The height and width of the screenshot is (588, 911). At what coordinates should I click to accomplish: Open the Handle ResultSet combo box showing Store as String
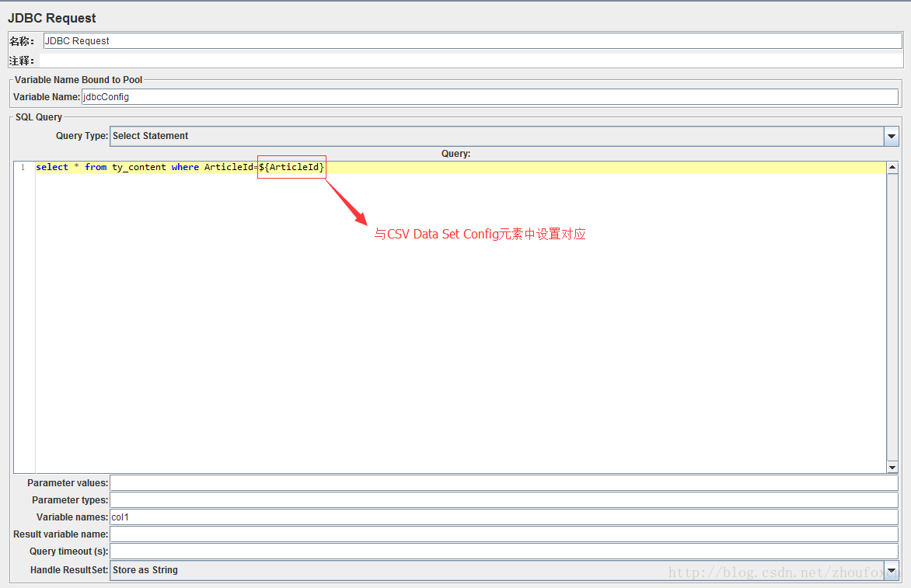coord(504,570)
